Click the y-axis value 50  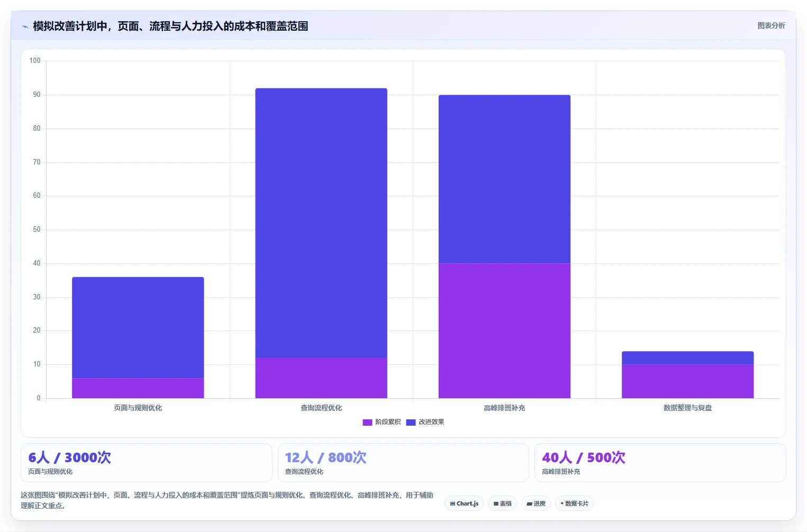pos(37,230)
